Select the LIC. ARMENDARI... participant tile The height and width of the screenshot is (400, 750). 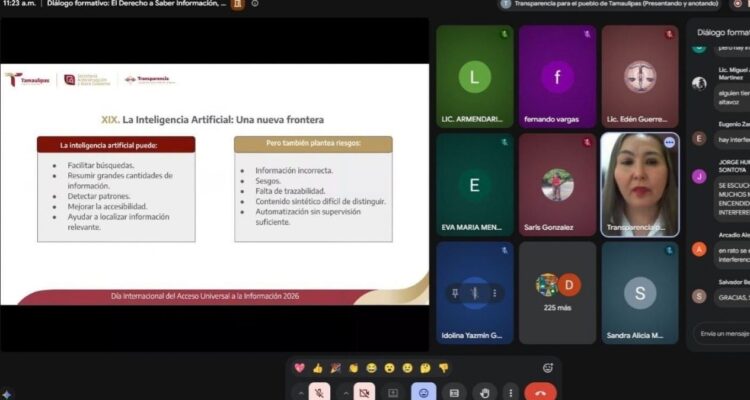[475, 77]
